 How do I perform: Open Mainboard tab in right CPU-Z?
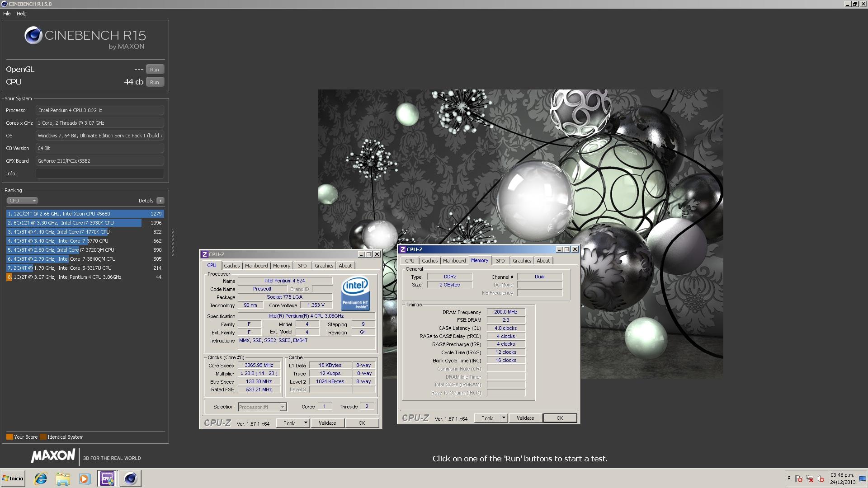point(454,261)
